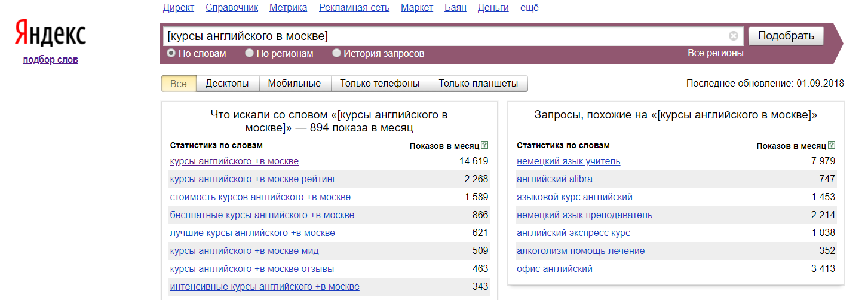
Task: Open similar query 'офис английский'
Action: click(x=554, y=269)
